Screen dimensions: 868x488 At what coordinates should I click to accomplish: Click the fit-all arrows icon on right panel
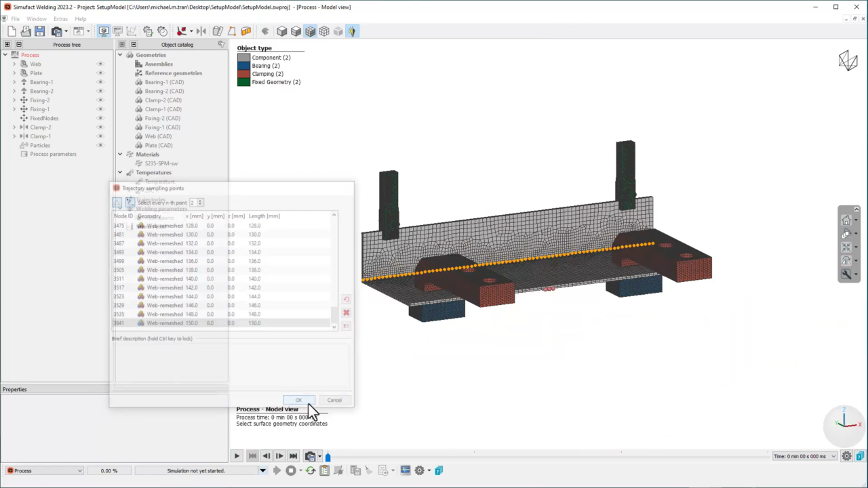846,247
